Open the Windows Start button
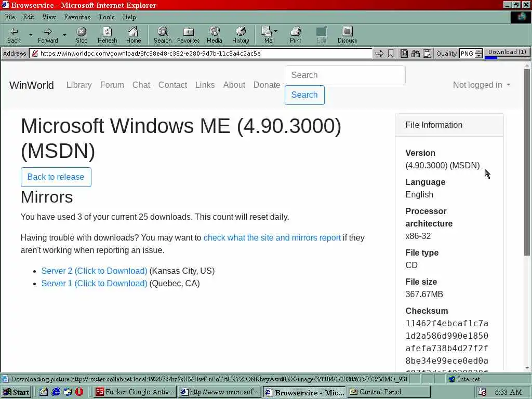Viewport: 532px width, 399px height. [x=16, y=392]
